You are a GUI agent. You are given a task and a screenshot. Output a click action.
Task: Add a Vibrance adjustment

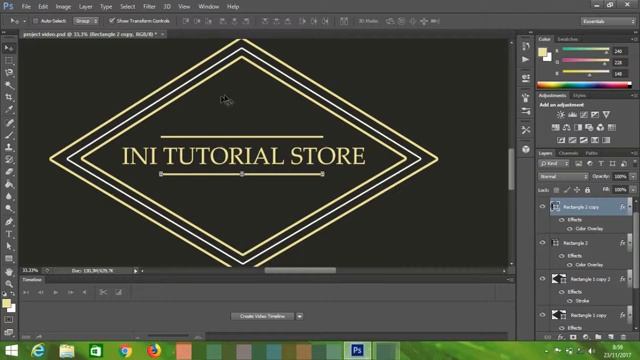coord(606,115)
